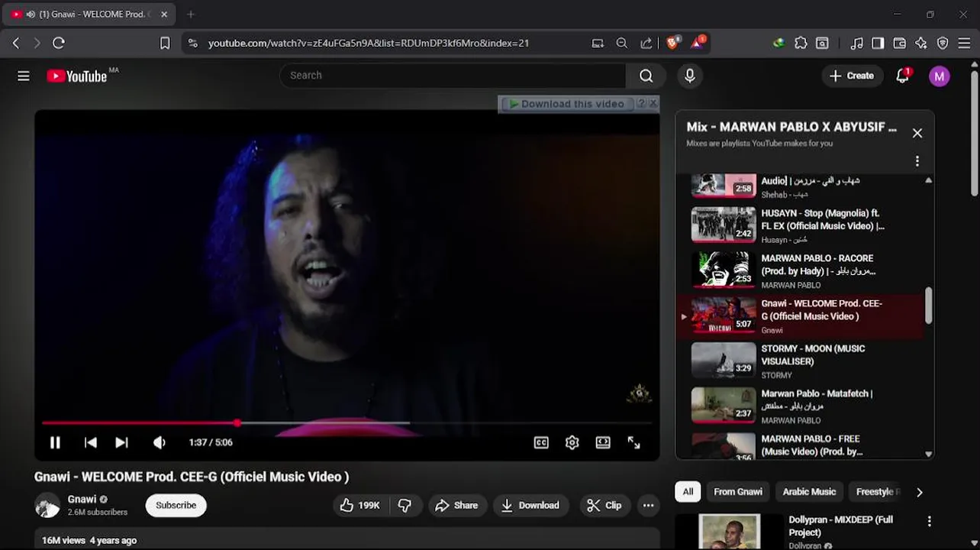Viewport: 980px width, 550px height.
Task: Click the red scrubber handle
Action: [237, 422]
